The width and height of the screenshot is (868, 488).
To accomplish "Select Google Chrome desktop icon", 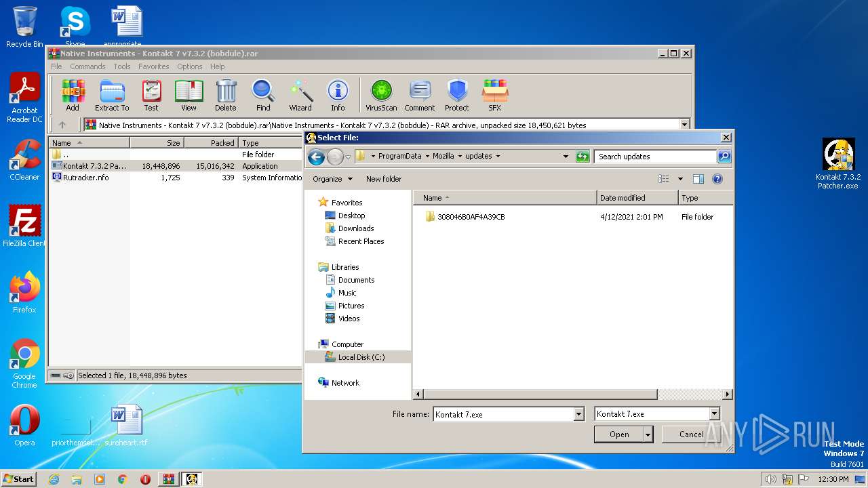I will (x=24, y=363).
